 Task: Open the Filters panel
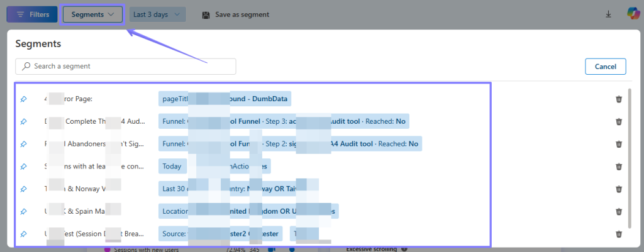(32, 14)
